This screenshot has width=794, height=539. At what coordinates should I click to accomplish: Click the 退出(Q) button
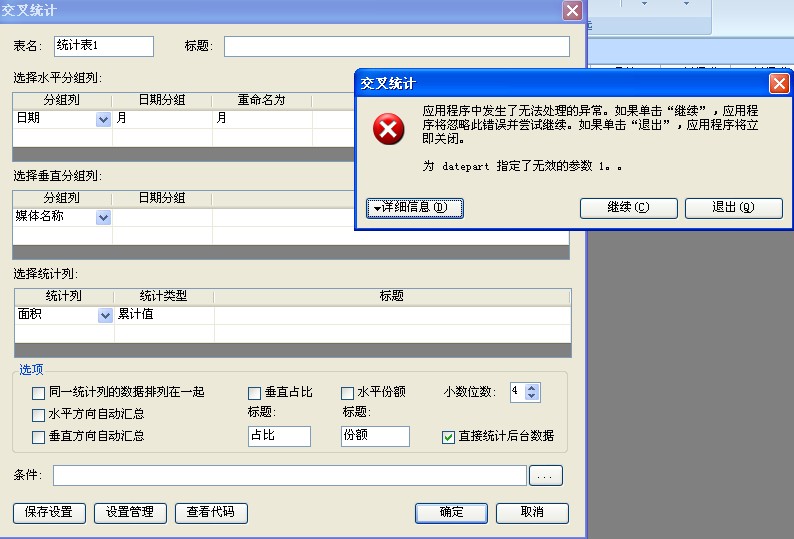pyautogui.click(x=734, y=208)
